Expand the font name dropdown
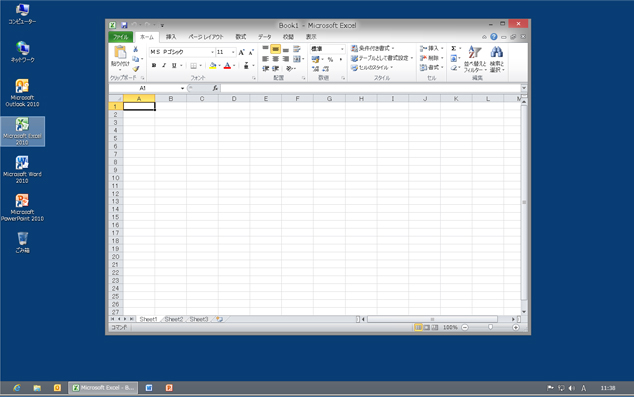The width and height of the screenshot is (634, 397). tap(212, 52)
